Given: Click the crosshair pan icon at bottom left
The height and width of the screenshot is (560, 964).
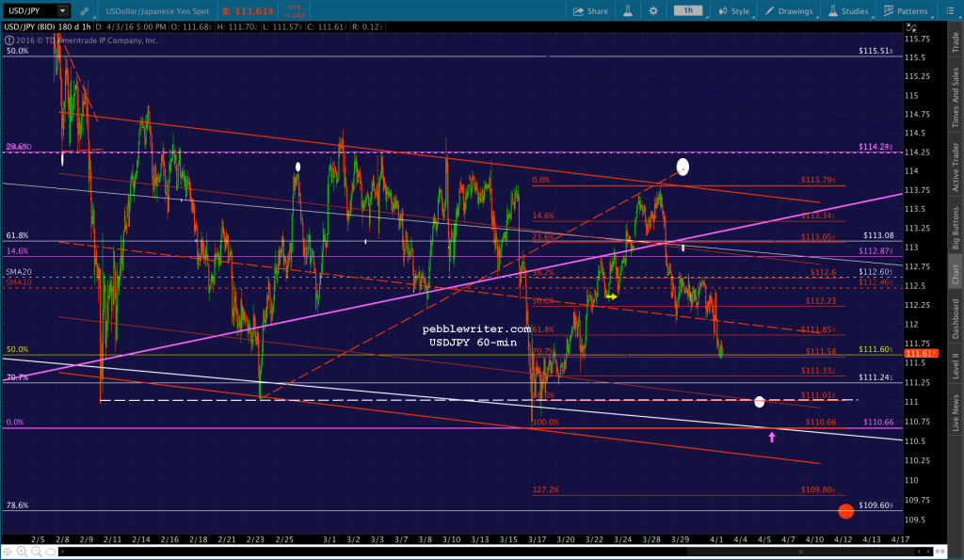Looking at the screenshot, I should click(x=8, y=552).
